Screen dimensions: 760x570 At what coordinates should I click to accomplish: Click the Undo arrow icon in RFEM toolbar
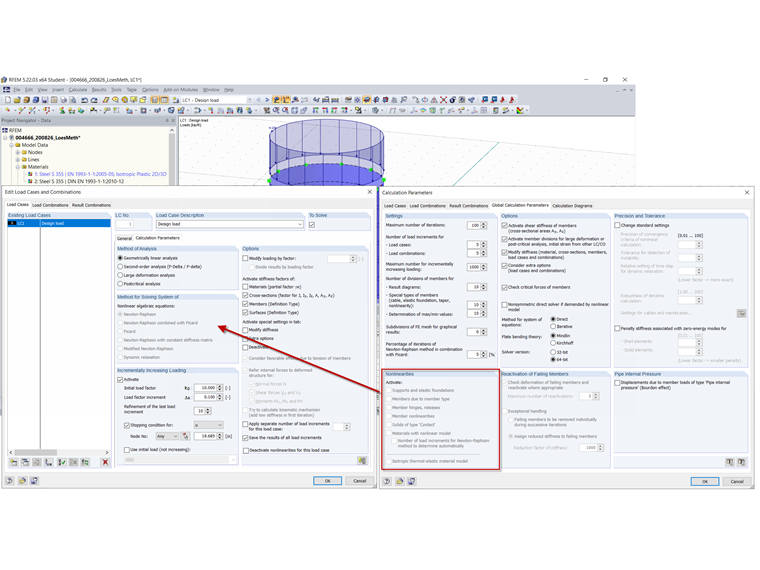point(84,100)
